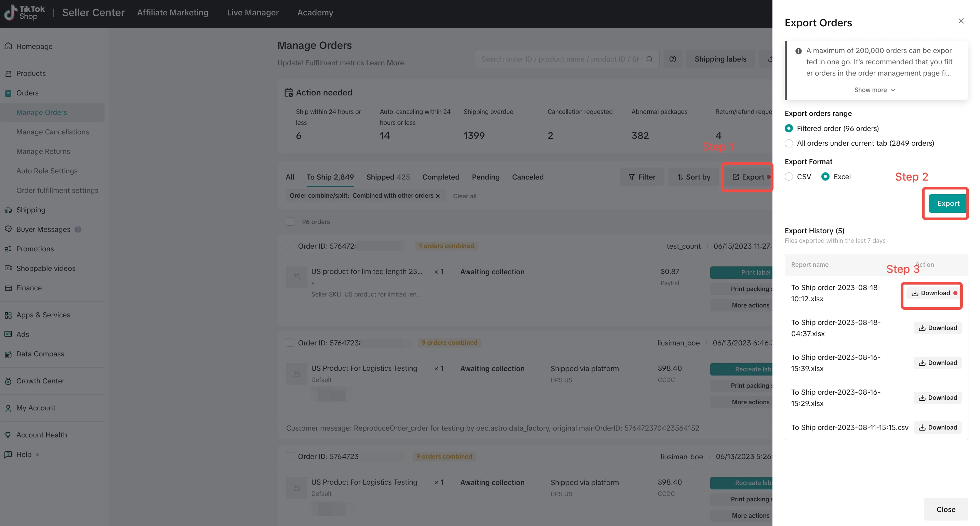Image resolution: width=980 pixels, height=526 pixels.
Task: Click download icon for 04:37.xlsx report
Action: tap(922, 328)
